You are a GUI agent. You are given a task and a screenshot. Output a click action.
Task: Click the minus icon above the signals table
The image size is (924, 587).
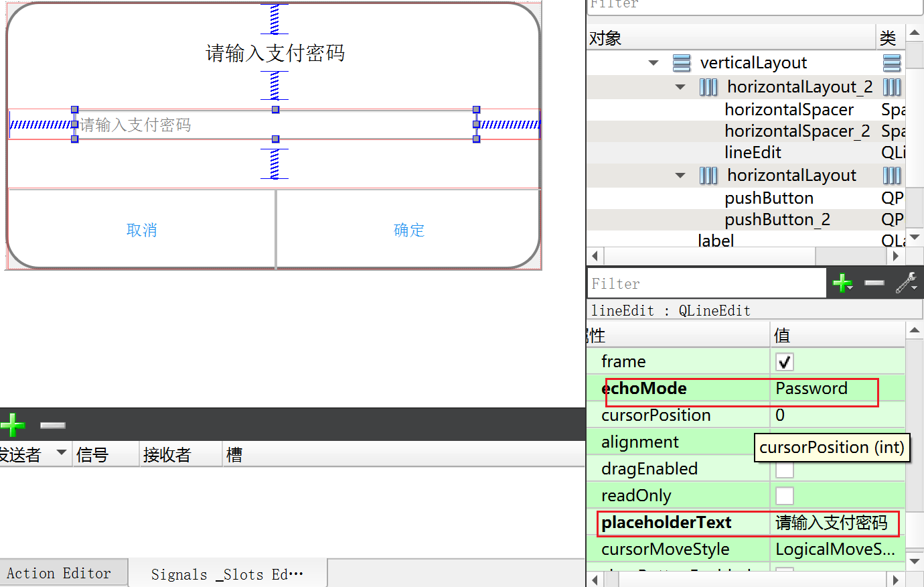click(52, 424)
